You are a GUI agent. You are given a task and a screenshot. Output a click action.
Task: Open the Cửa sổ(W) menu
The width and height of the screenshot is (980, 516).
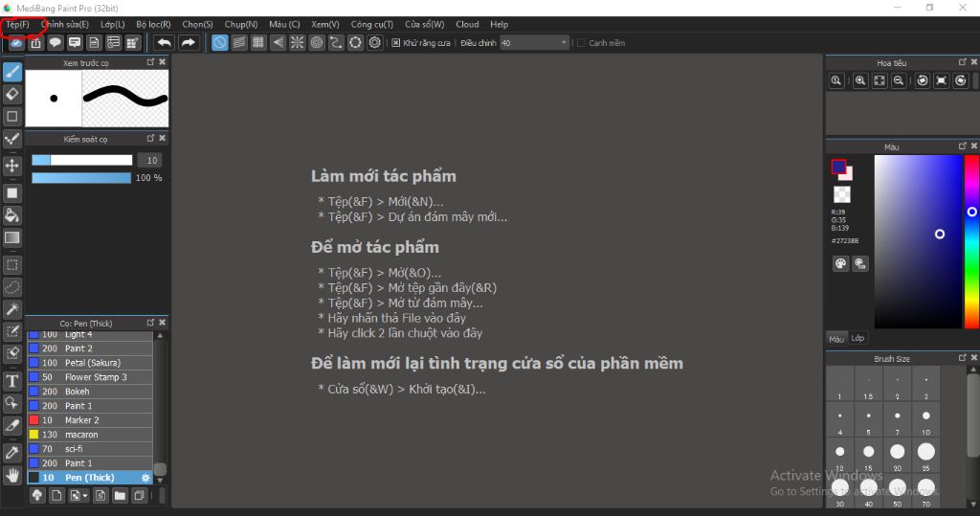[424, 24]
